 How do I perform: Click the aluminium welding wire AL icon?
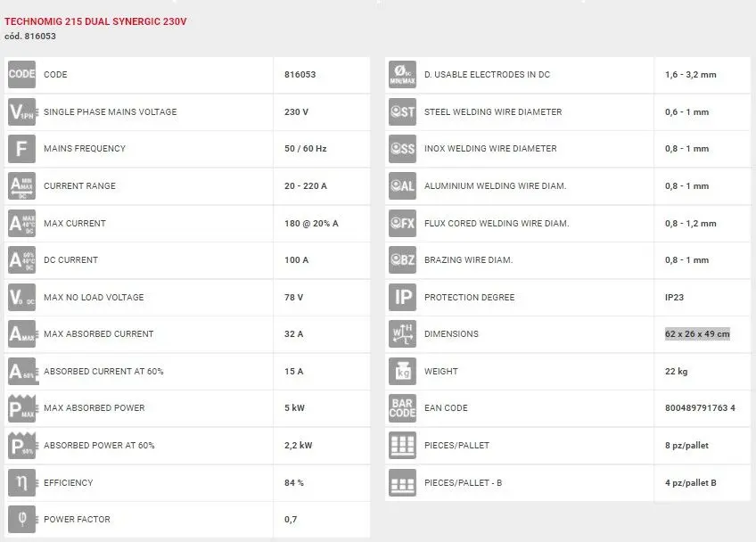(x=402, y=186)
